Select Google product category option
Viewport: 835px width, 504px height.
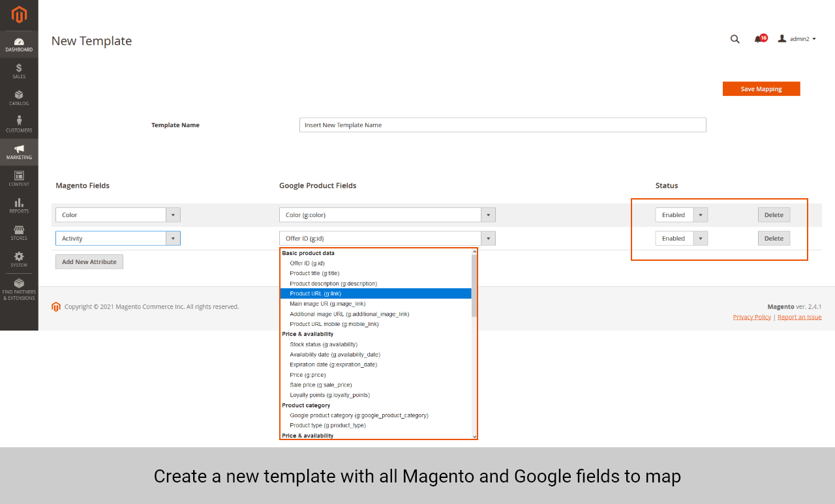click(x=376, y=415)
